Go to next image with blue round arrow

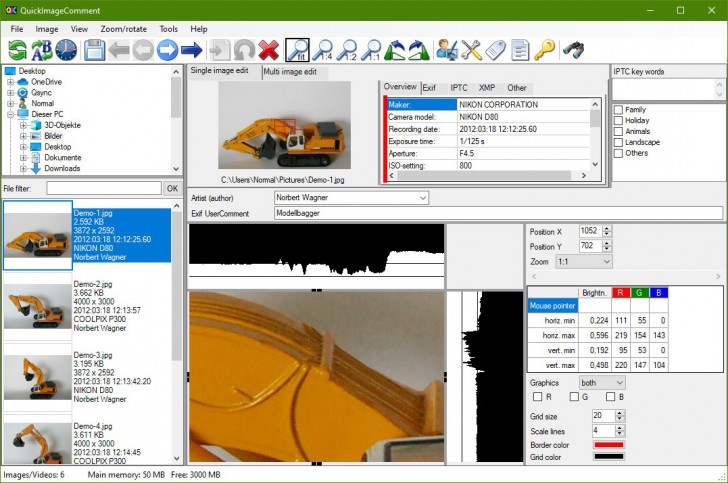(x=167, y=50)
